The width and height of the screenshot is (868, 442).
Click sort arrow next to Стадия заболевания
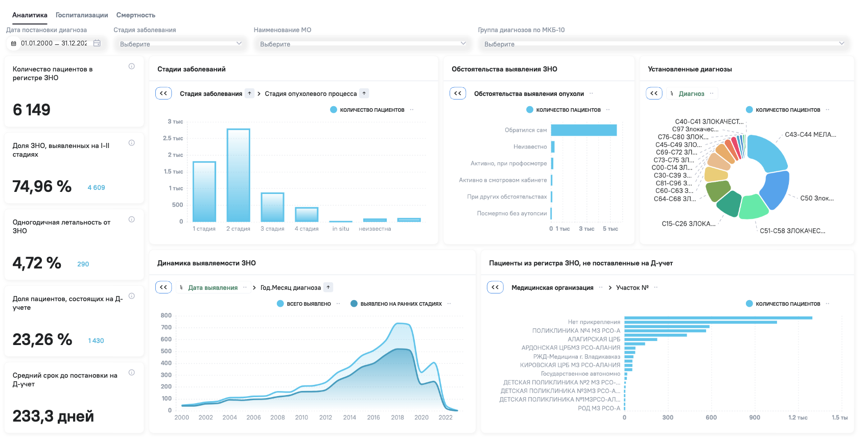(x=249, y=93)
